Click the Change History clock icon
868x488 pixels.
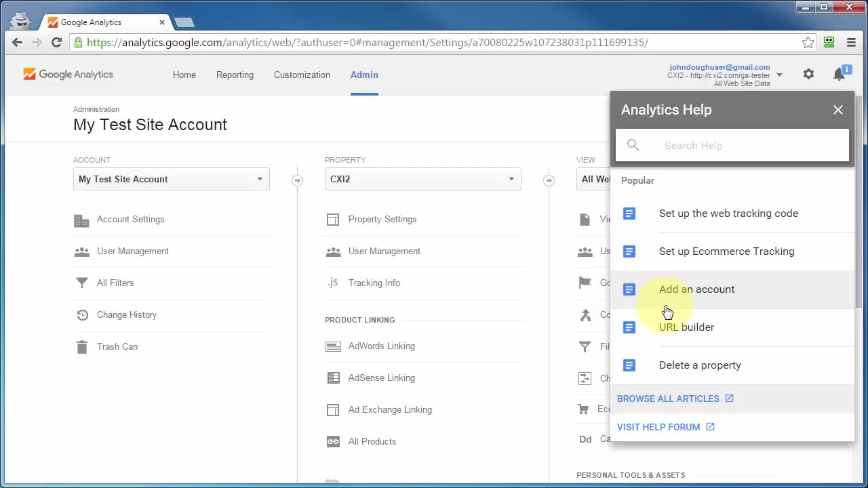tap(82, 315)
